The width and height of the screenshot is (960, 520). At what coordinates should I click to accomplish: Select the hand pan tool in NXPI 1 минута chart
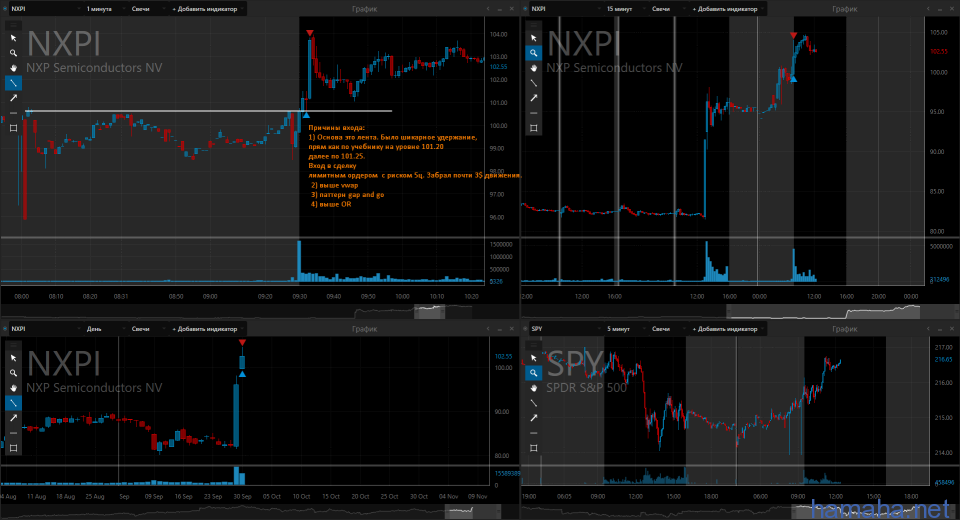pos(13,68)
